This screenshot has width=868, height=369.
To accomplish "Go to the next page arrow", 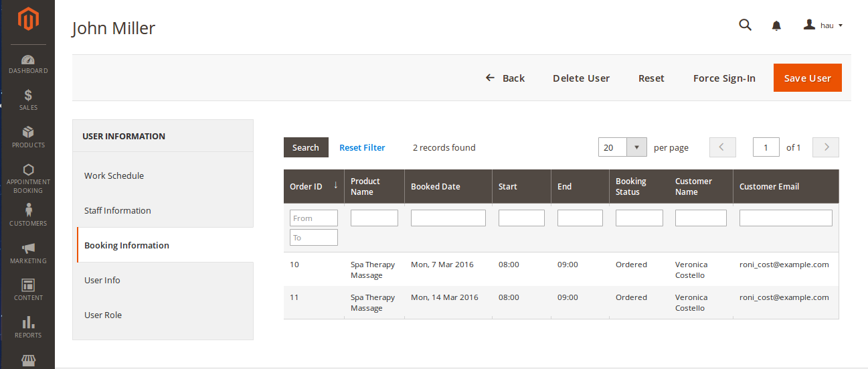I will [x=826, y=147].
